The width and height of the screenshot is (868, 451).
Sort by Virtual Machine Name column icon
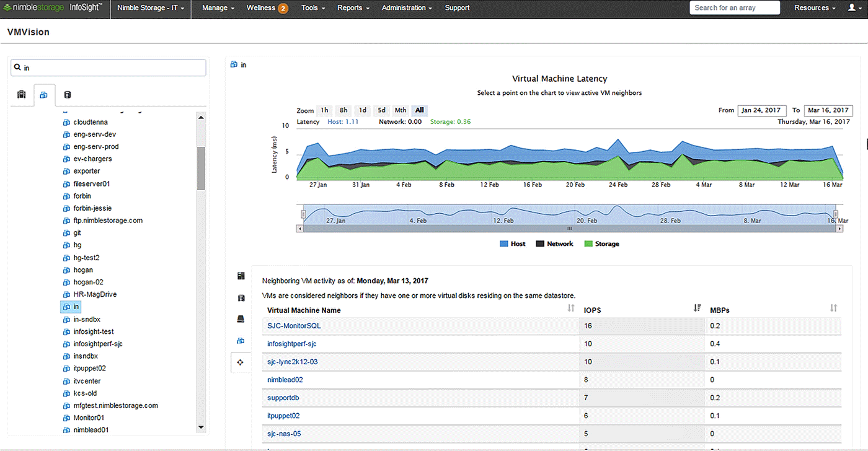pyautogui.click(x=571, y=308)
